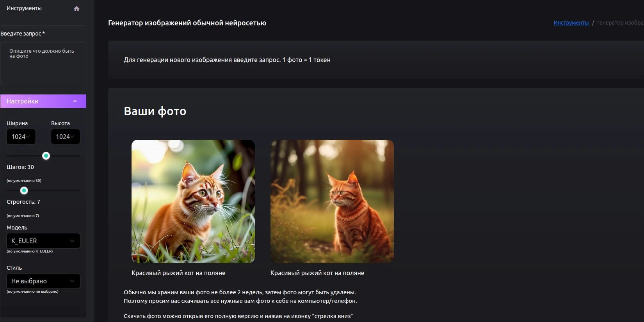Open the Стиль dropdown showing Не выбрано

coord(43,281)
